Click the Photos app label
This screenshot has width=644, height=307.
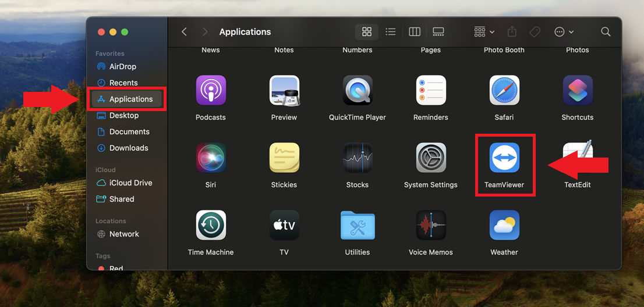coord(578,50)
